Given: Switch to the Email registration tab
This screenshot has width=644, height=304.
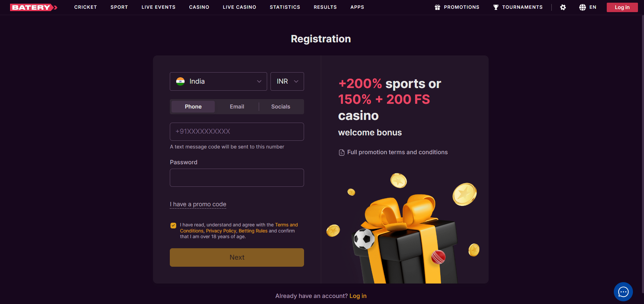Looking at the screenshot, I should pyautogui.click(x=237, y=107).
